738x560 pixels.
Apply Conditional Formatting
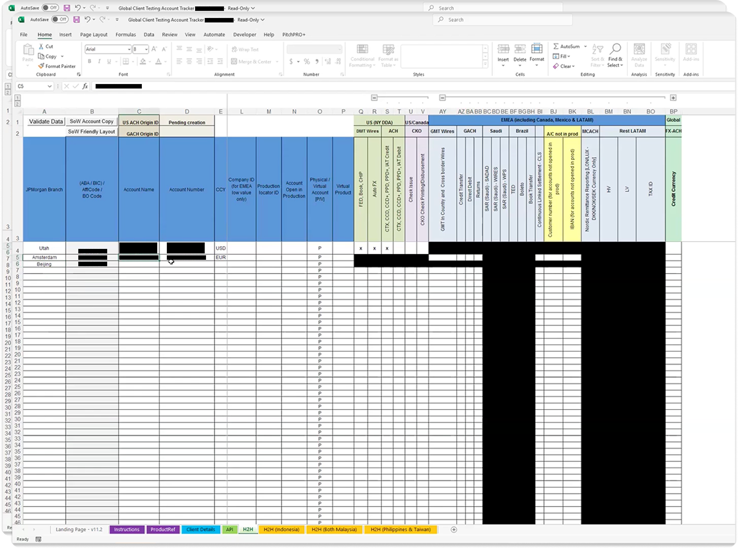[362, 56]
